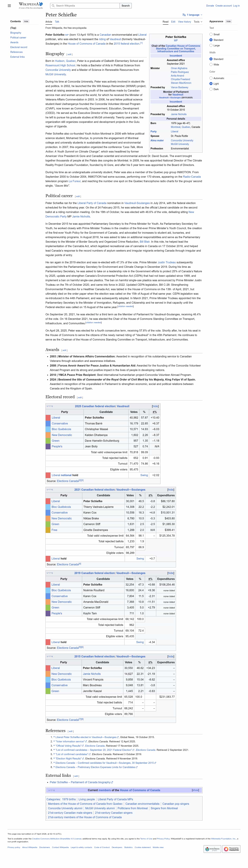Open the language translation icon
Image resolution: width=248 pixels, height=868 pixels.
click(184, 15)
